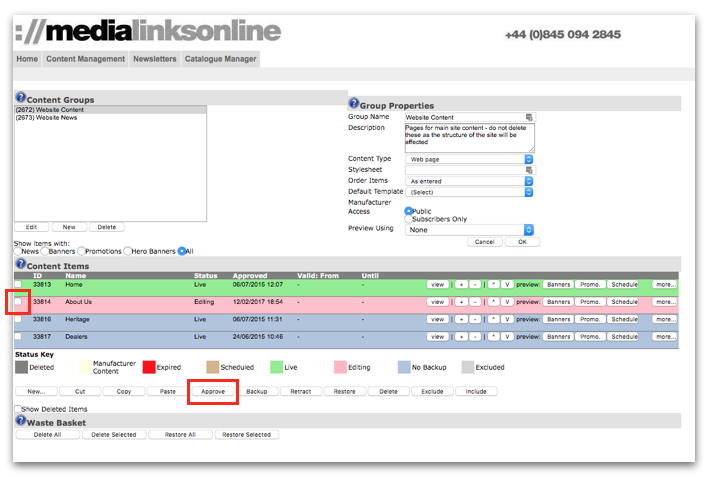This screenshot has width=716, height=477.
Task: Switch to the Catalogue Manager tab
Action: point(221,59)
